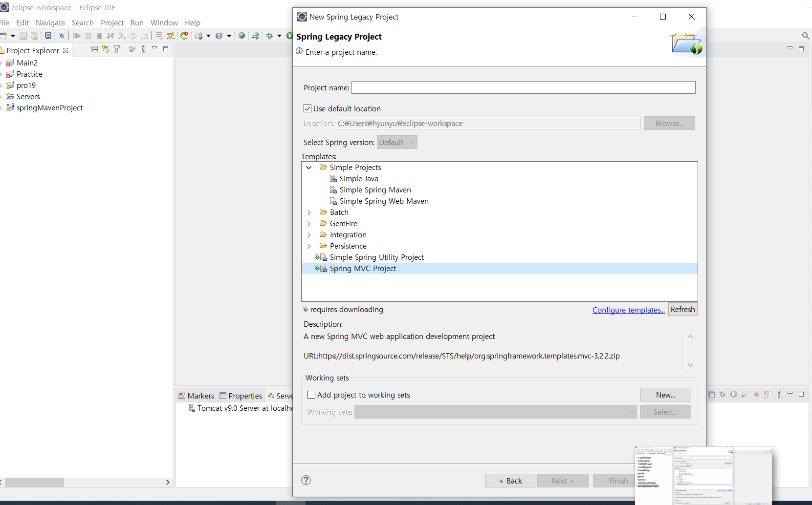Click the blue S Spring starter icon
The height and width of the screenshot is (505, 812).
pos(219,36)
